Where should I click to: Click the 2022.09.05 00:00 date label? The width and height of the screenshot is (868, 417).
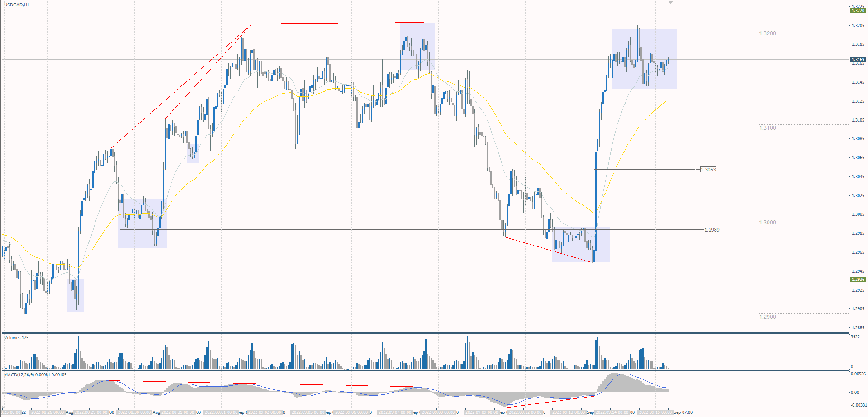pyautogui.click(x=308, y=412)
